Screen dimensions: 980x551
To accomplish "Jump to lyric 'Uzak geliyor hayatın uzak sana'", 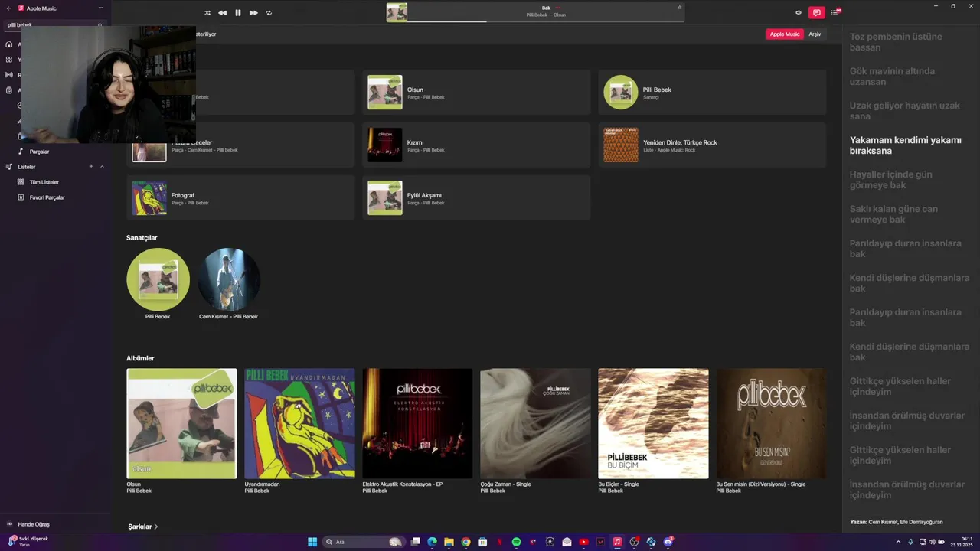I will 904,111.
